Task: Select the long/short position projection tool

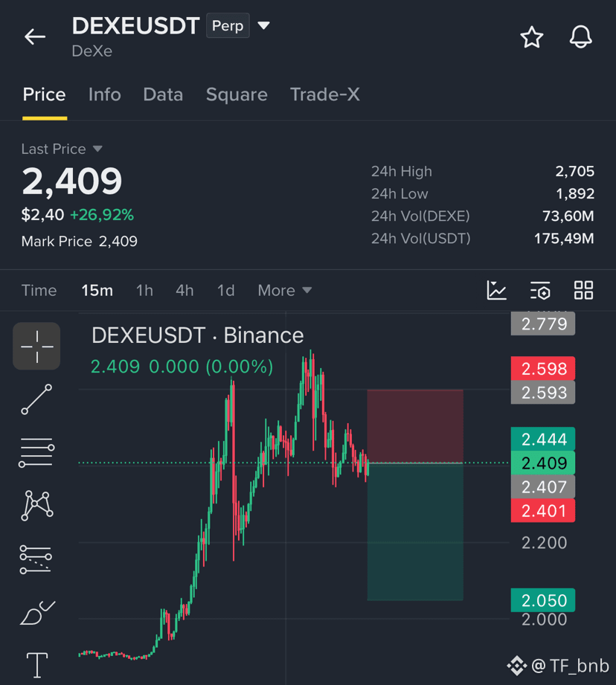Action: [x=36, y=559]
